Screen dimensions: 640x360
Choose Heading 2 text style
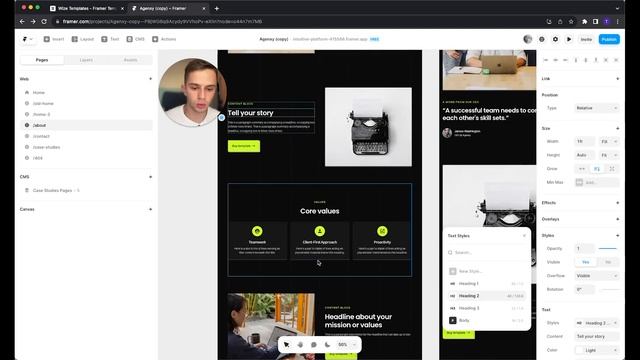pyautogui.click(x=487, y=296)
